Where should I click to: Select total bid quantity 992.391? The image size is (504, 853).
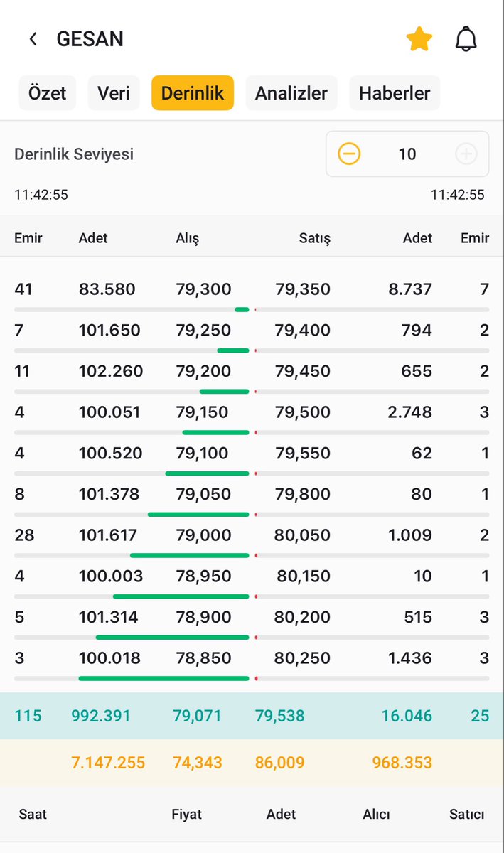pos(101,716)
